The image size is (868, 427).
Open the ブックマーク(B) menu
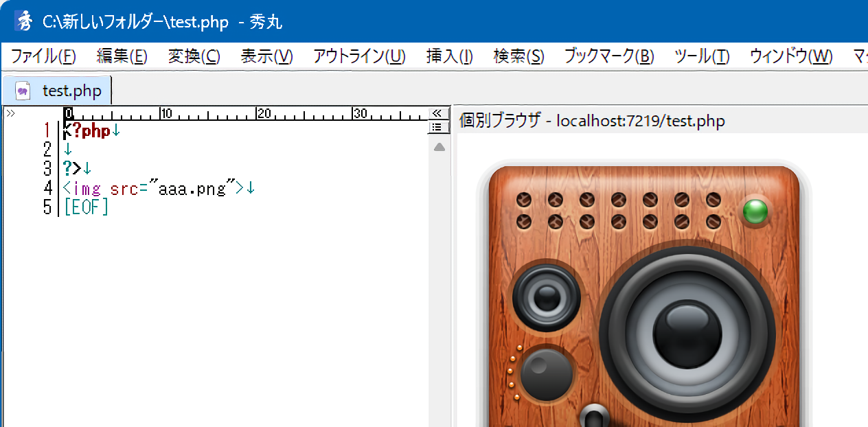608,56
